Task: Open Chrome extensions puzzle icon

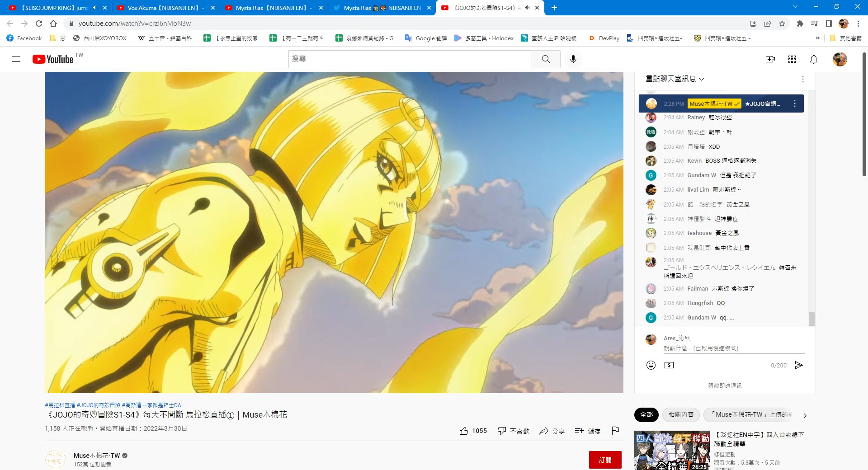Action: coord(800,23)
